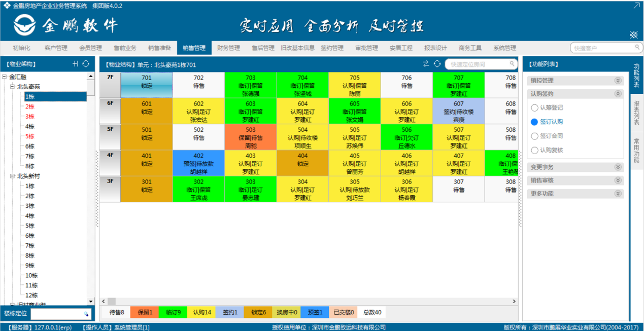This screenshot has height=331, width=644.
Task: Collapse the 北头豪苑 tree node
Action: point(13,87)
